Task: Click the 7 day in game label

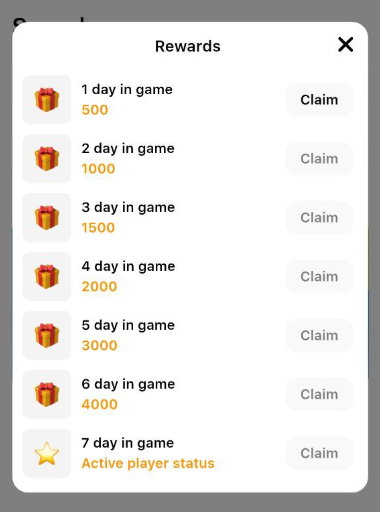Action: 128,443
